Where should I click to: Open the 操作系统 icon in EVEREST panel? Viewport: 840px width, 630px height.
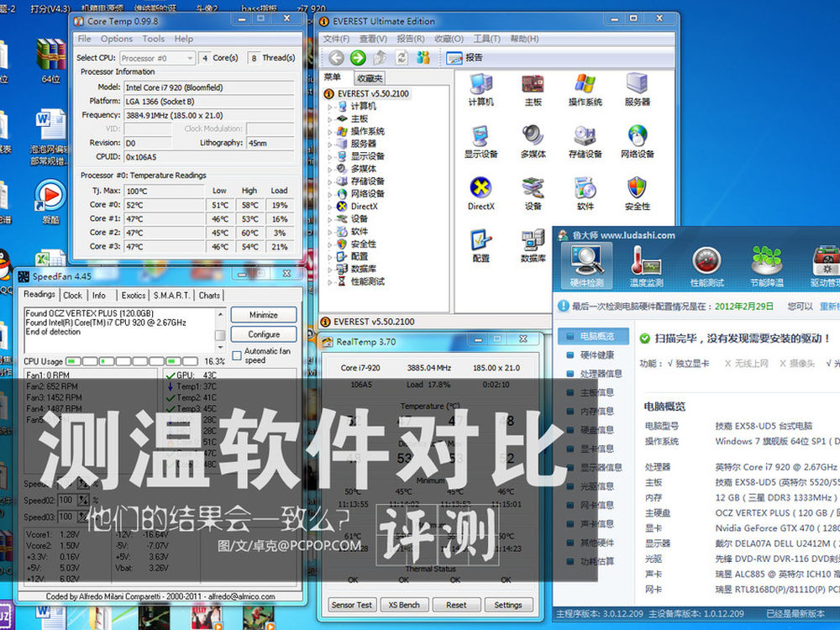click(585, 90)
